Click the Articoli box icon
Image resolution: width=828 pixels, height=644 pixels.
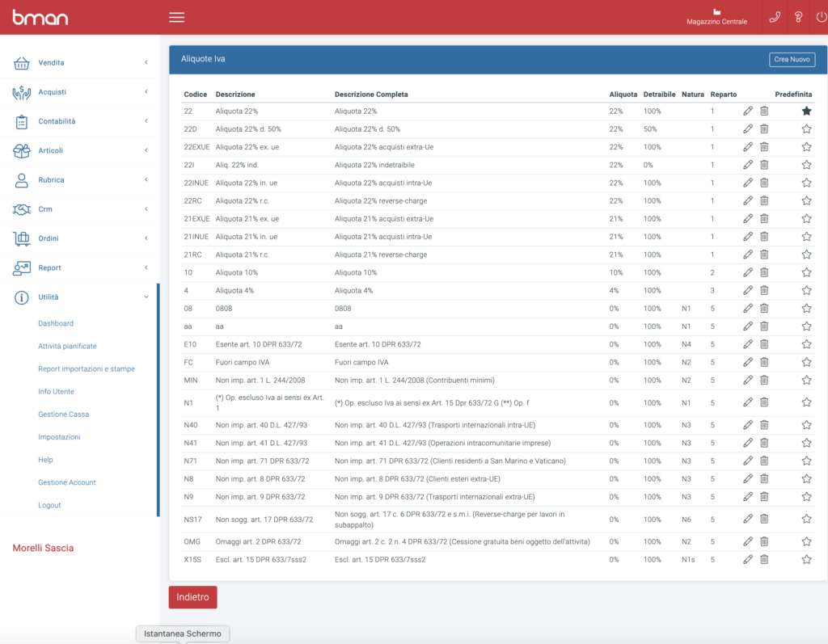tap(22, 151)
